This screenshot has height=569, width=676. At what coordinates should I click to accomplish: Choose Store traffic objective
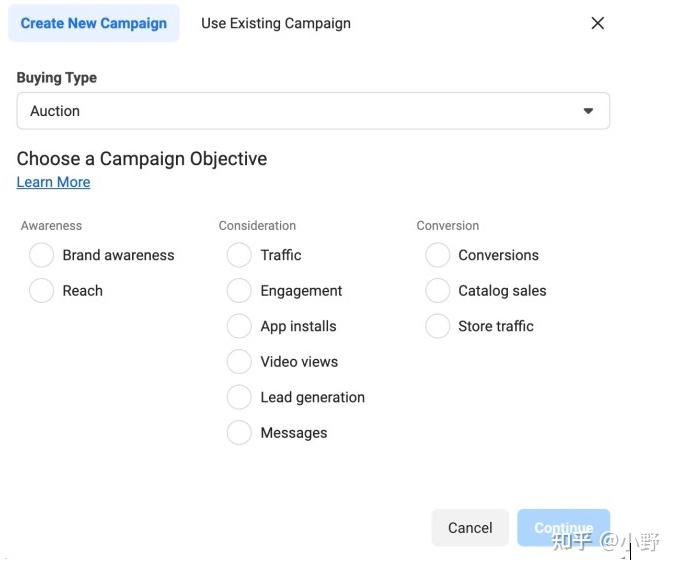(x=438, y=326)
